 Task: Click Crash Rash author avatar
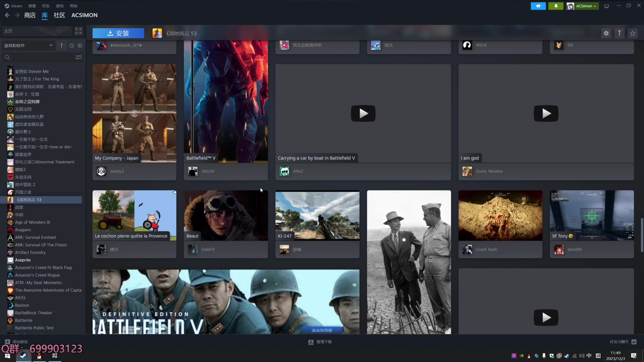[x=467, y=249]
